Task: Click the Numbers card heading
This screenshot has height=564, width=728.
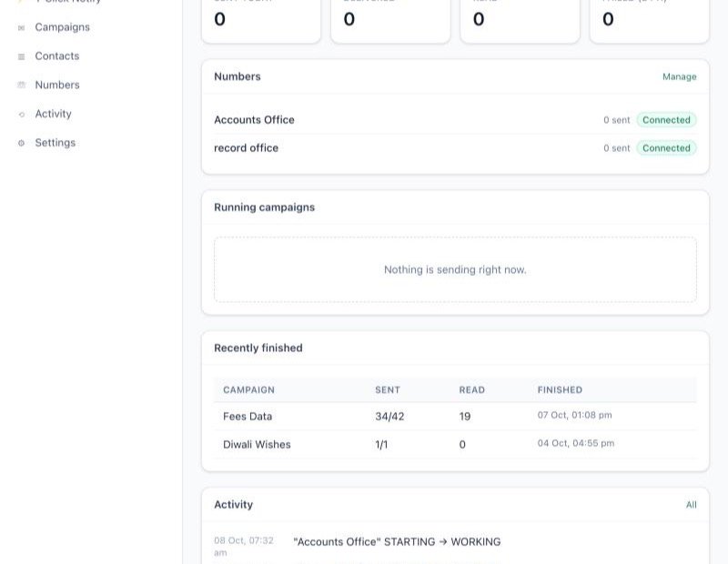Action: click(238, 76)
